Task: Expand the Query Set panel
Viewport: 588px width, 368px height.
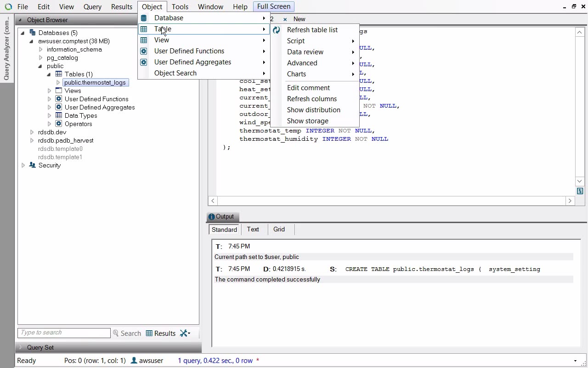Action: (x=20, y=347)
